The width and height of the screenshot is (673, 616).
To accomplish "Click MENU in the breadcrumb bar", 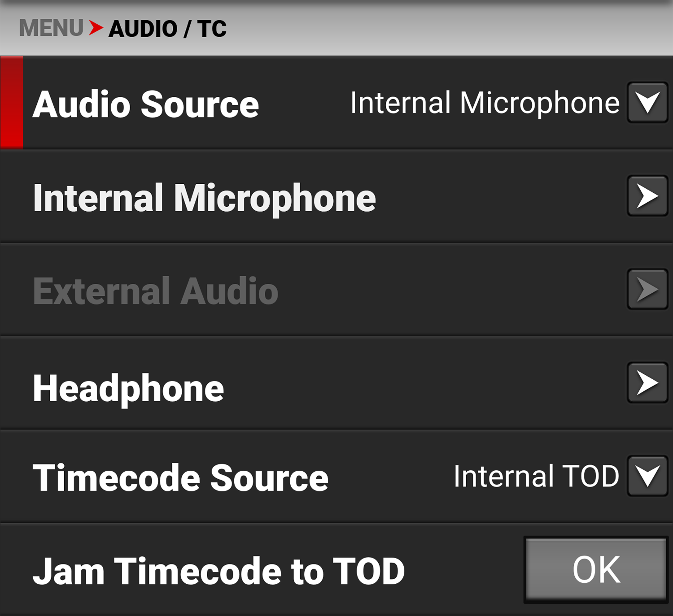I will pyautogui.click(x=51, y=28).
